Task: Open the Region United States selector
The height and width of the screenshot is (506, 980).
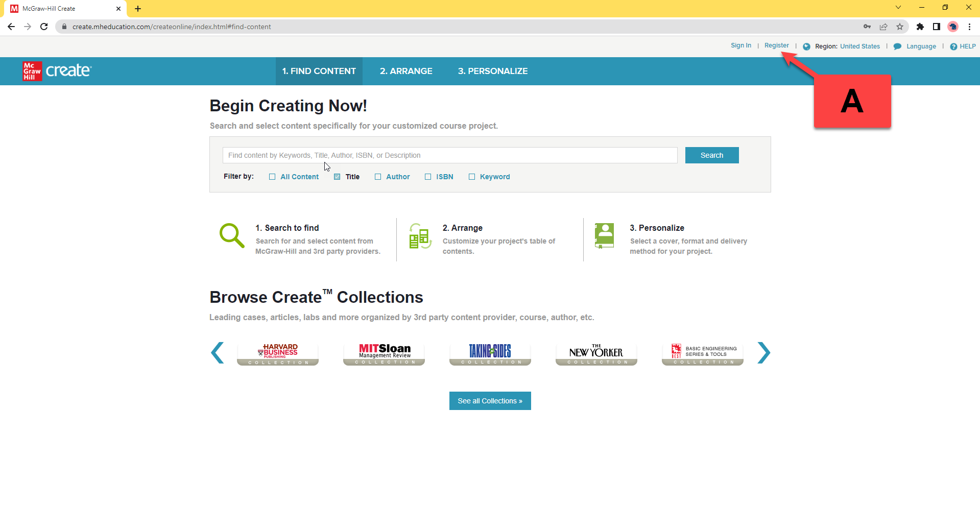Action: [x=859, y=46]
